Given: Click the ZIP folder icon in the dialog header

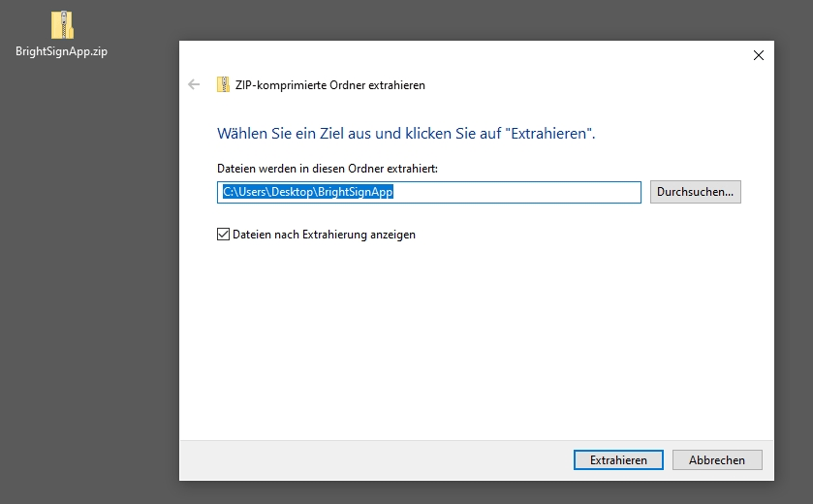Looking at the screenshot, I should tap(223, 85).
